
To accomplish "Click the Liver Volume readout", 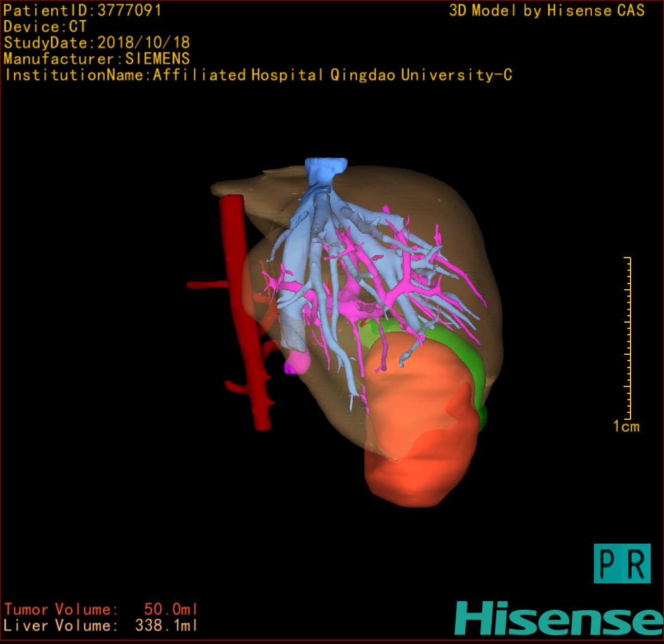I will [x=101, y=626].
